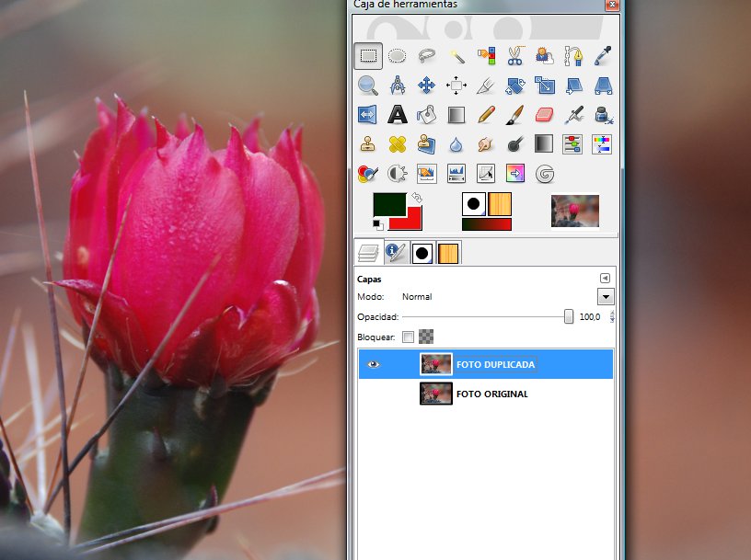
Task: Open the Capas panel configuration menu arrow
Action: pos(605,278)
